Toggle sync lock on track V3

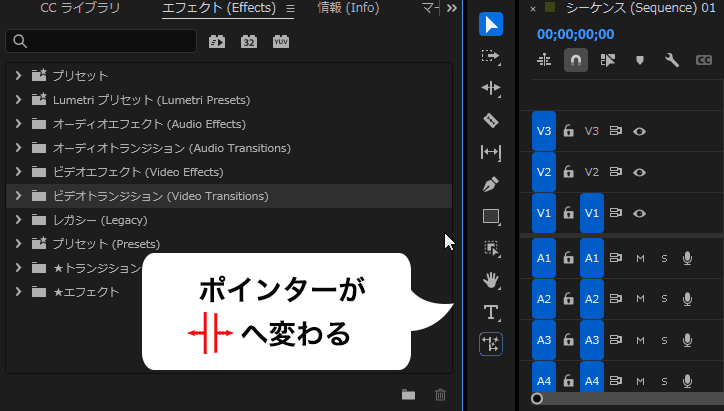(615, 131)
